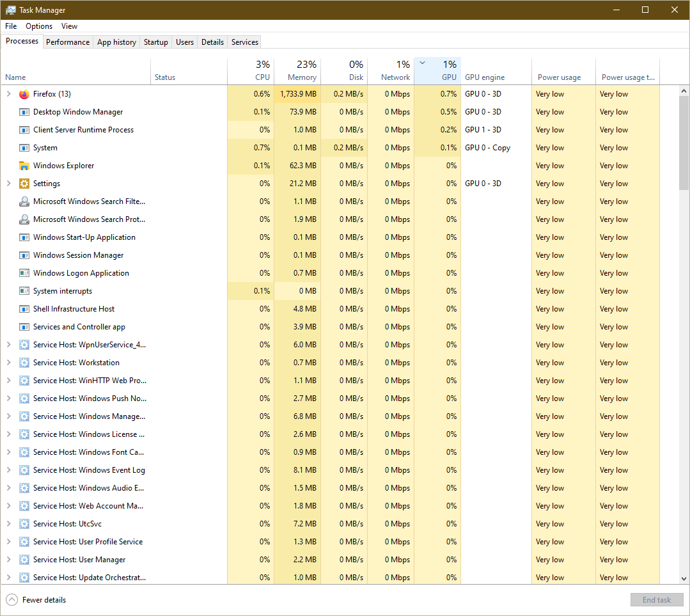Click Fewer details link
The width and height of the screenshot is (690, 616).
(44, 600)
